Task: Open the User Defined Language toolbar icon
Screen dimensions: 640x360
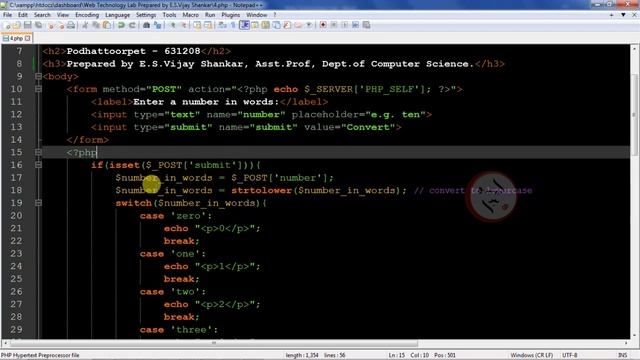Action: [x=255, y=25]
